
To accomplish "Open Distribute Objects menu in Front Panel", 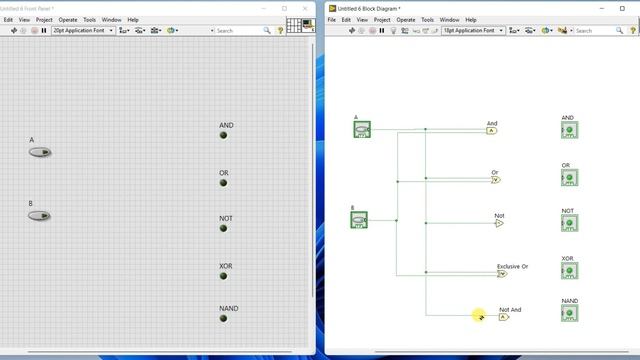I will 140,30.
